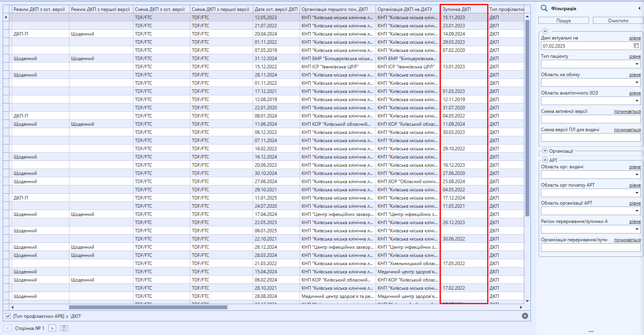Select the КНП БМР "Білоцерківська міськ... cell

tap(338, 58)
